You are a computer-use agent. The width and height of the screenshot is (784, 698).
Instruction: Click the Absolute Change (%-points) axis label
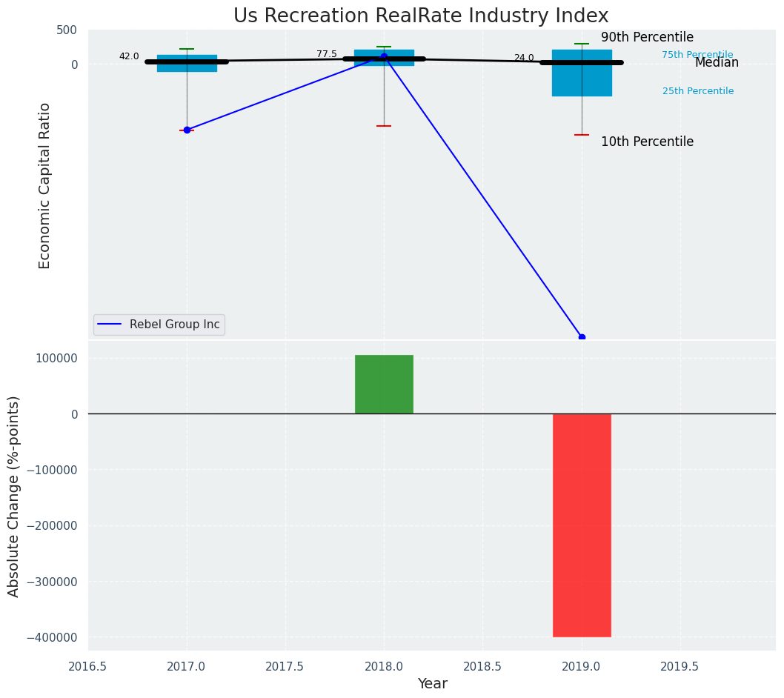(x=14, y=496)
